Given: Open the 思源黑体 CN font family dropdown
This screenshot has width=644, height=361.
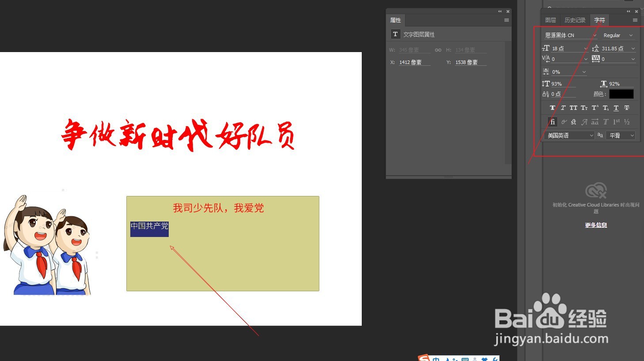Looking at the screenshot, I should [x=595, y=35].
